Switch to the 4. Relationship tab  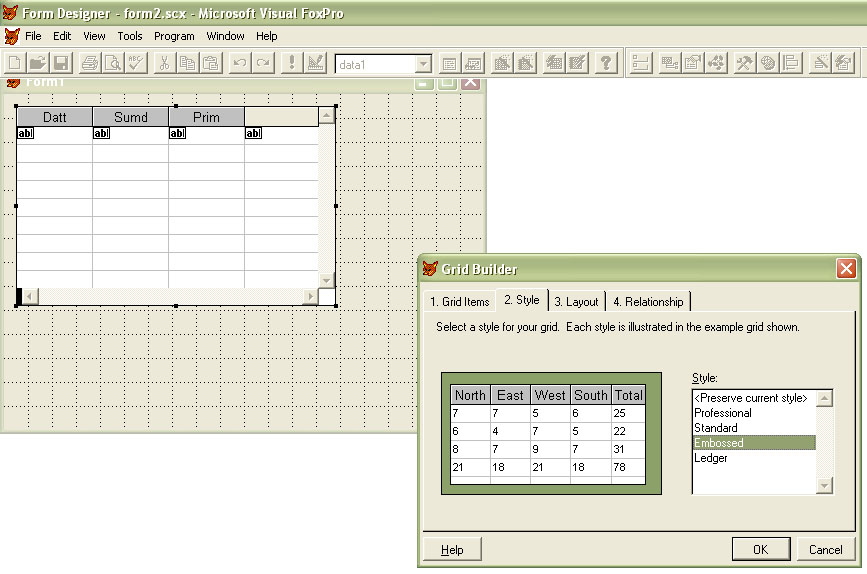(648, 301)
